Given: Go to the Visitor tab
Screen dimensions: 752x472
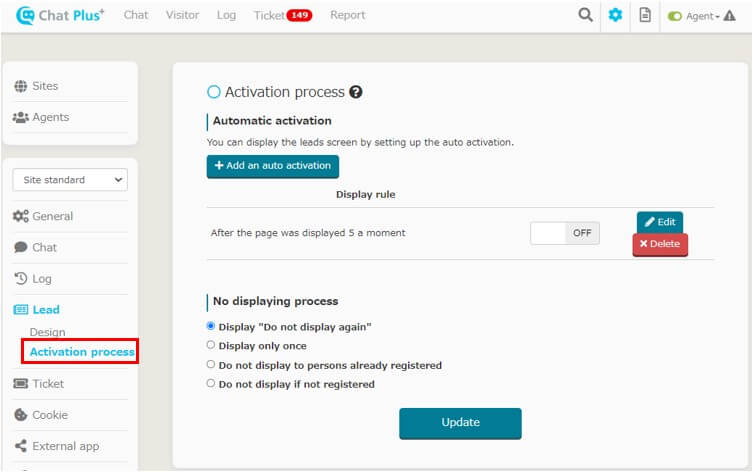Looking at the screenshot, I should (182, 15).
